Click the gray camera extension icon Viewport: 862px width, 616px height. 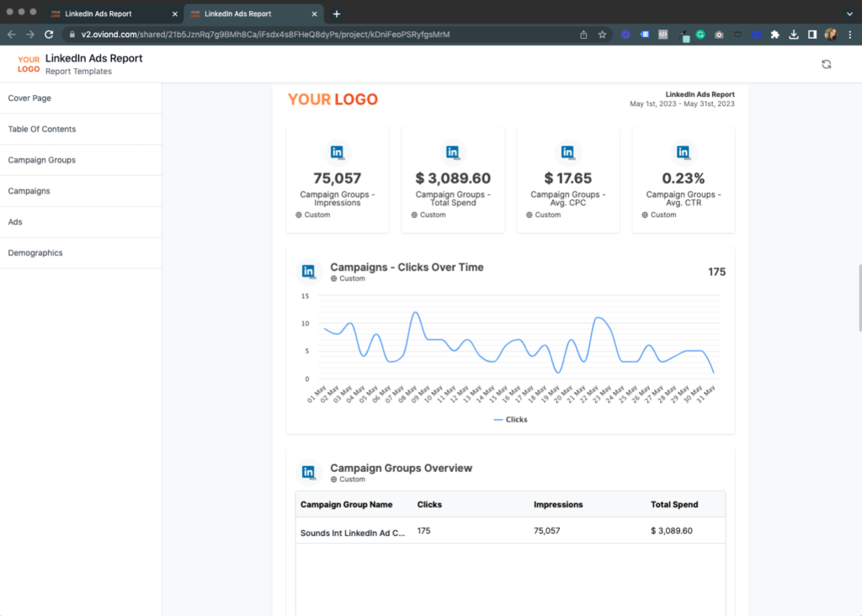[x=719, y=35]
